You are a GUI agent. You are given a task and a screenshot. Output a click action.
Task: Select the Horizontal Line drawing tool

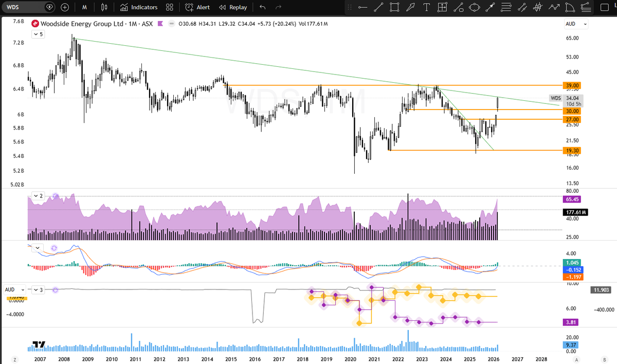362,7
